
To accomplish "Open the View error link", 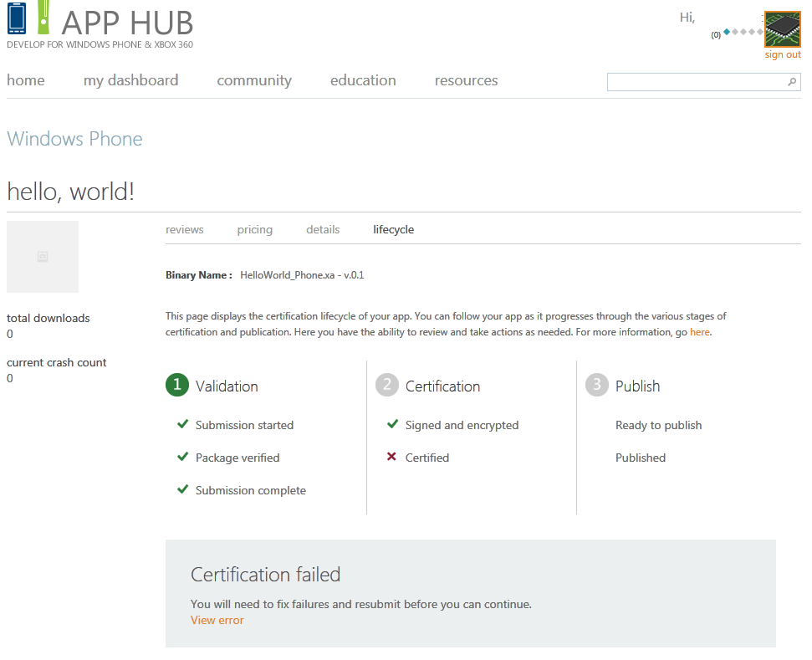I will (217, 620).
